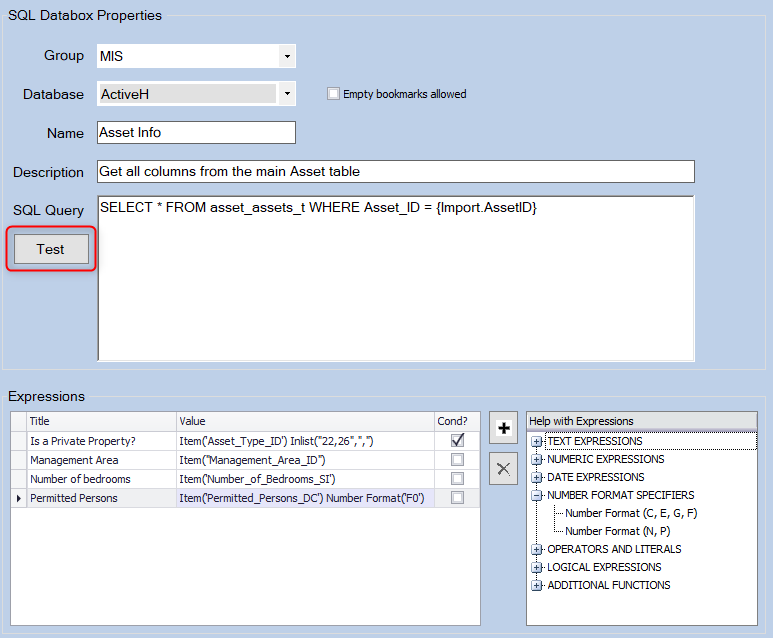Click the Name input field
This screenshot has width=773, height=638.
tap(196, 132)
